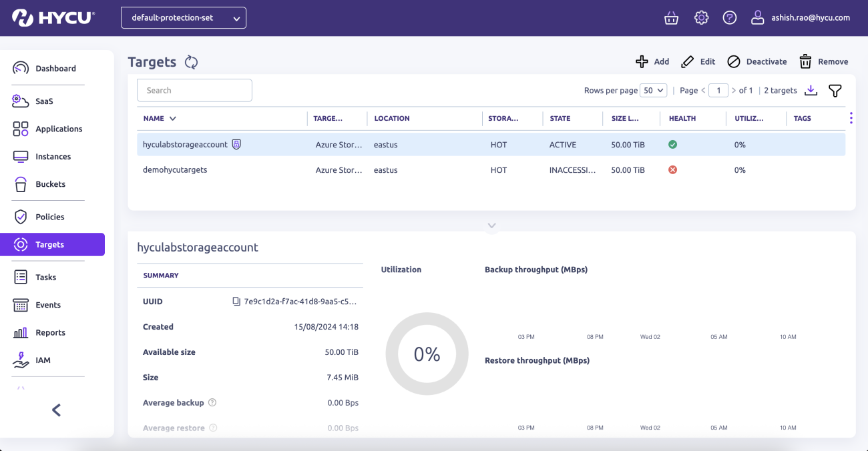868x451 pixels.
Task: Open table column options three-dot menu
Action: 851,118
